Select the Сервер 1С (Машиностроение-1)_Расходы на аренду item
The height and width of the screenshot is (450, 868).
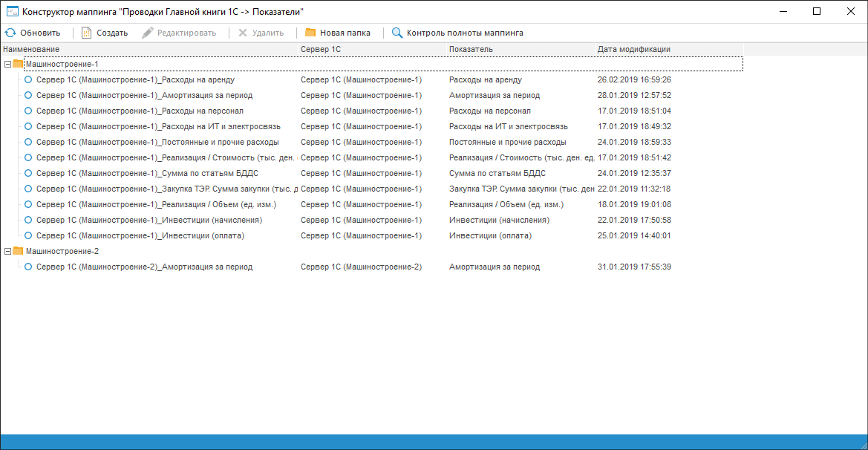136,79
